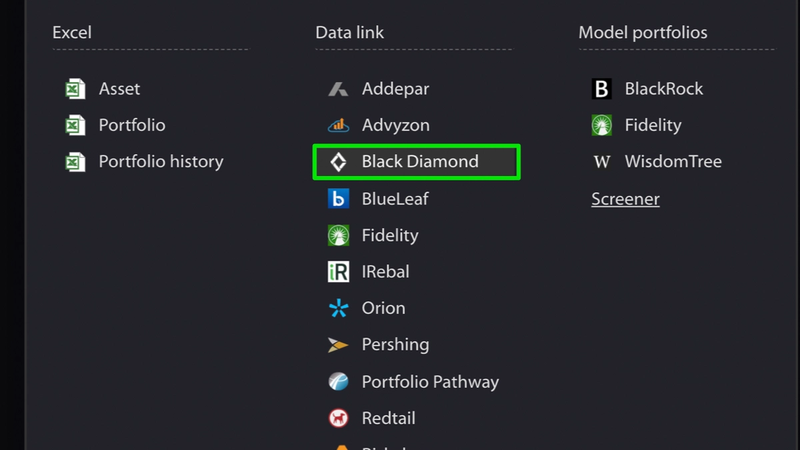800x450 pixels.
Task: Select the Asset Excel import option
Action: pyautogui.click(x=119, y=89)
